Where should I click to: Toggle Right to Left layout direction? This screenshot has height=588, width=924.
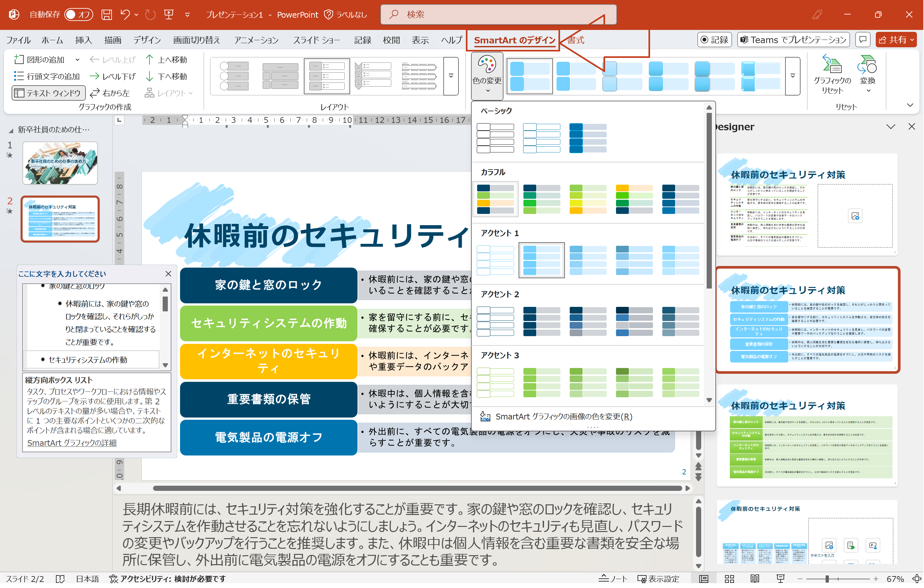(110, 93)
